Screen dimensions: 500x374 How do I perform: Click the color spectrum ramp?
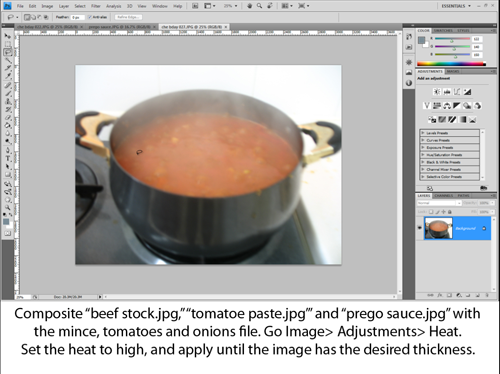coord(451,64)
